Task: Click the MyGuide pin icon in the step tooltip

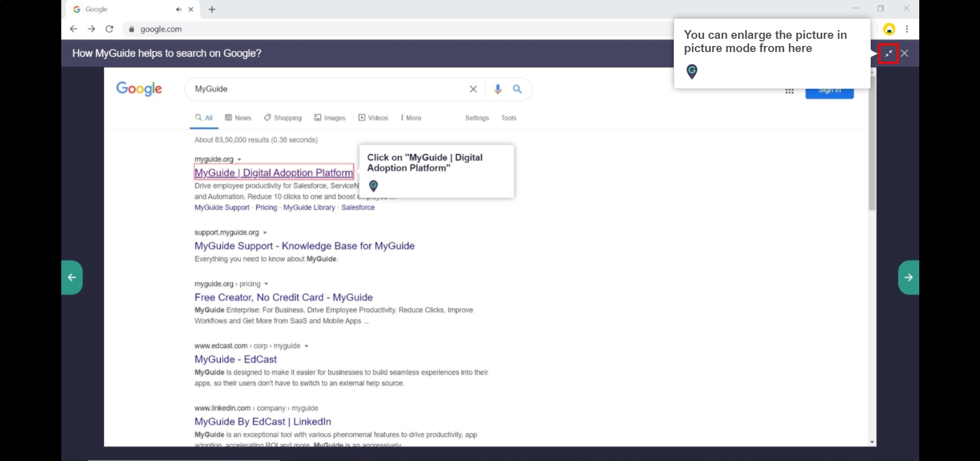Action: (x=374, y=186)
